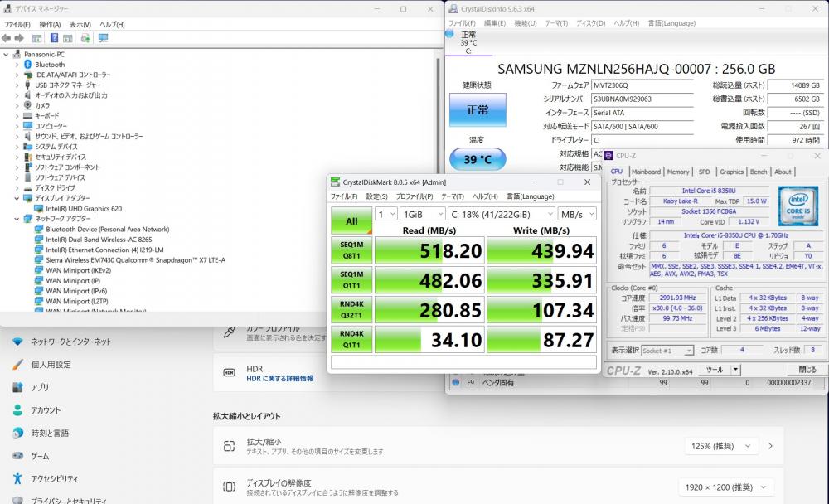This screenshot has height=504, width=829.
Task: Select the セキュリティ デバイス category icon
Action: 28,157
